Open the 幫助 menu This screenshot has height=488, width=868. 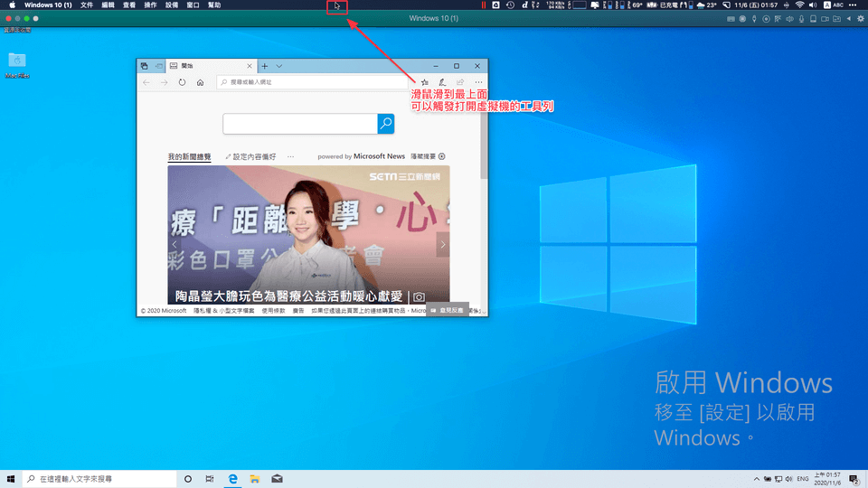(x=213, y=5)
